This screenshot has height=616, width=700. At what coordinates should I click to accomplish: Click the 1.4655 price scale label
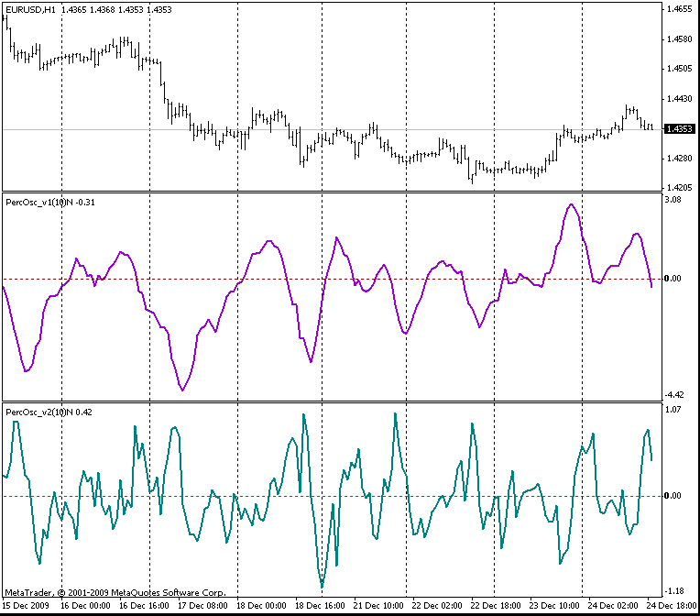coord(680,9)
